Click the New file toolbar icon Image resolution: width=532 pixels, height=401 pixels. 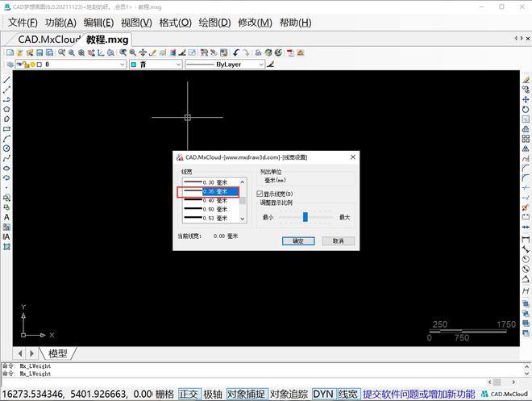coord(10,52)
